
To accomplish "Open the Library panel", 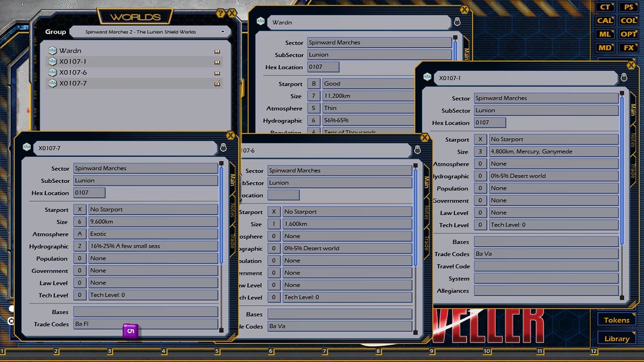I will 616,338.
